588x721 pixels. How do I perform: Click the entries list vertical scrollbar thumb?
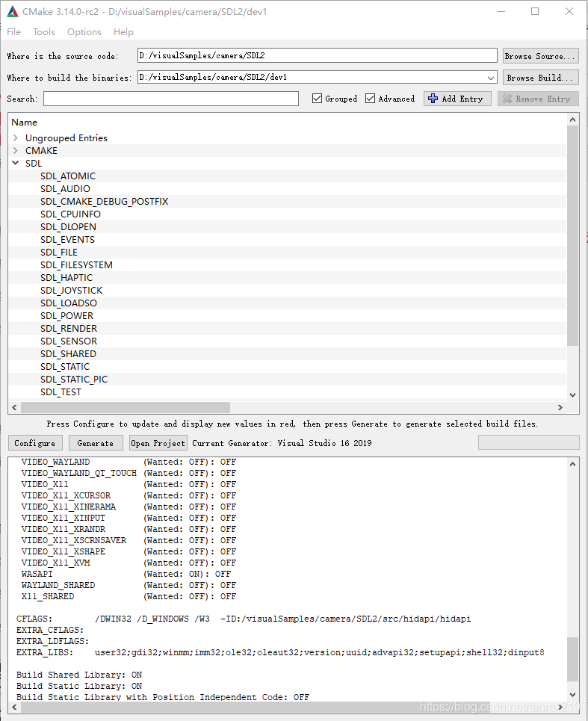pos(572,235)
